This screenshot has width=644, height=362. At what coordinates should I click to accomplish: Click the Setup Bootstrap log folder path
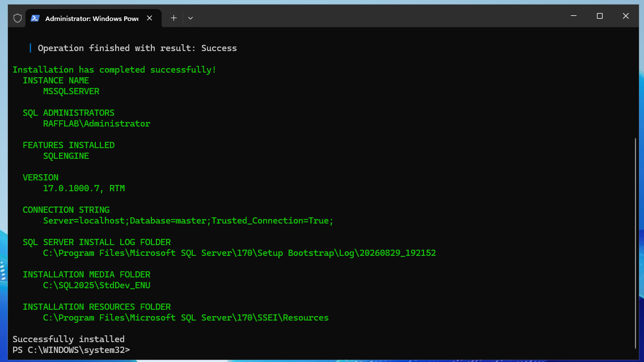(239, 253)
